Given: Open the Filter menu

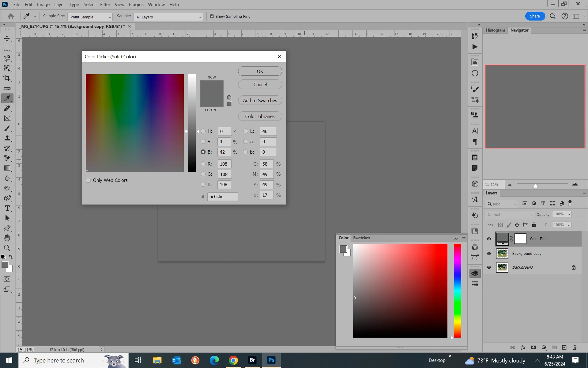Looking at the screenshot, I should click(x=105, y=5).
